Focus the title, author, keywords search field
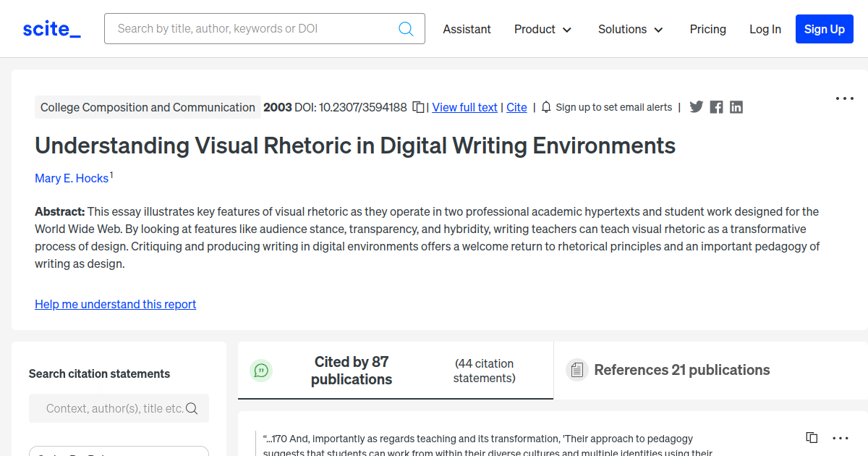 tap(265, 29)
